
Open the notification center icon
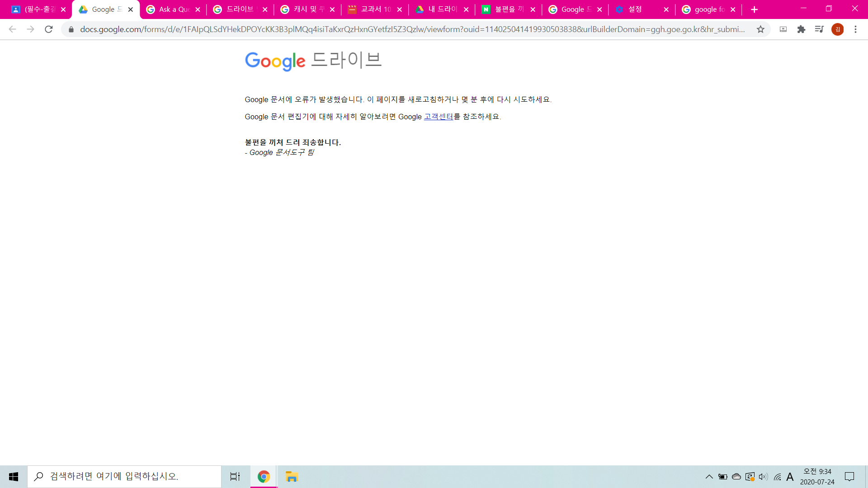[849, 477]
